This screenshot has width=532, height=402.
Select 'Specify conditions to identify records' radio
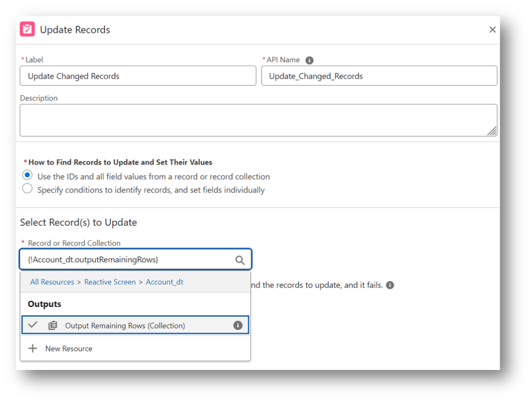point(28,189)
